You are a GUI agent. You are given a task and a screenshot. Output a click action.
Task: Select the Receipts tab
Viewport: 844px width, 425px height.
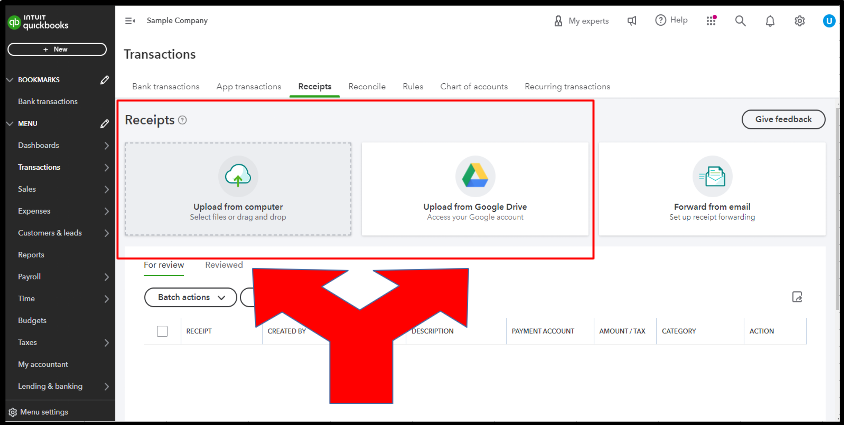pyautogui.click(x=315, y=87)
